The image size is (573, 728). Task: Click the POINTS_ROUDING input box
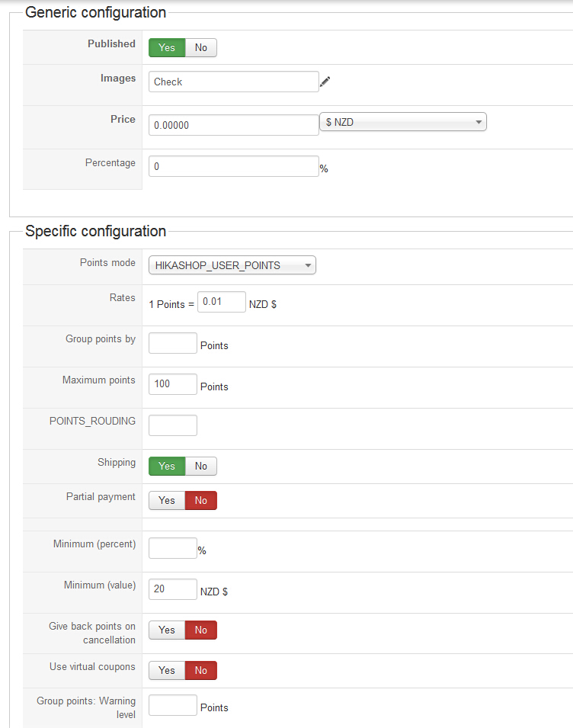pyautogui.click(x=172, y=425)
